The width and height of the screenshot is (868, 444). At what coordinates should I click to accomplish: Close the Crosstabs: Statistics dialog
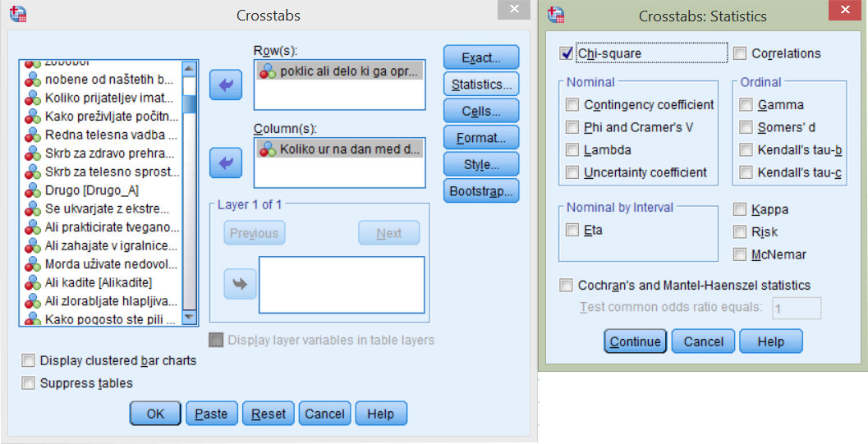click(845, 10)
